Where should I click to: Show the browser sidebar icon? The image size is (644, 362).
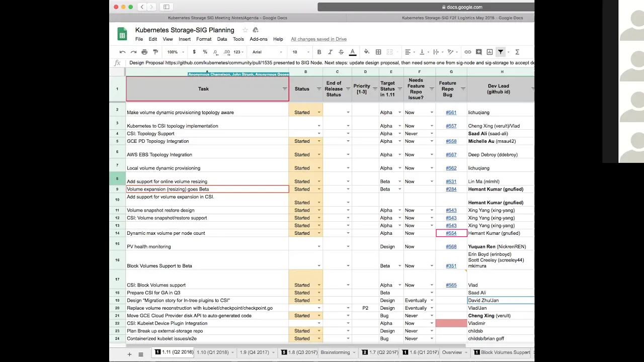coord(167,7)
